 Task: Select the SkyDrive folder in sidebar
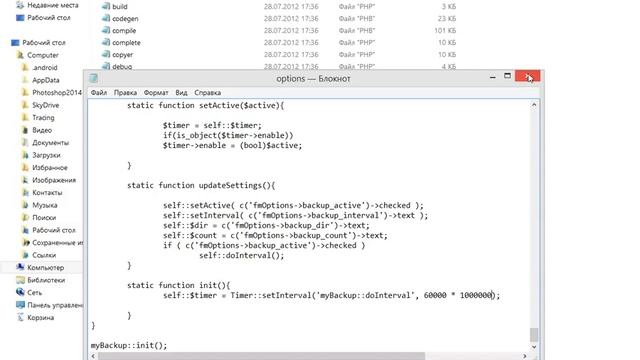point(46,105)
